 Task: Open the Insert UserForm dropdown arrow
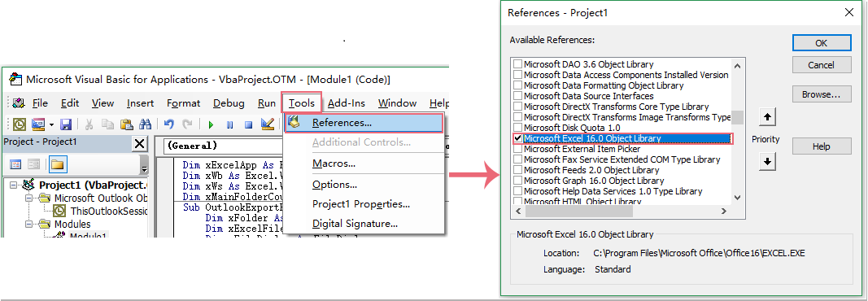click(51, 124)
